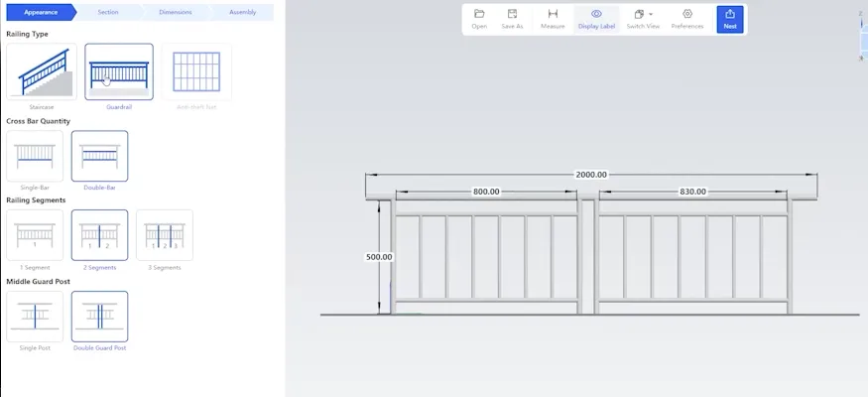Viewport: 868px width, 397px height.
Task: Select Single-Bar cross bar option
Action: pyautogui.click(x=35, y=157)
